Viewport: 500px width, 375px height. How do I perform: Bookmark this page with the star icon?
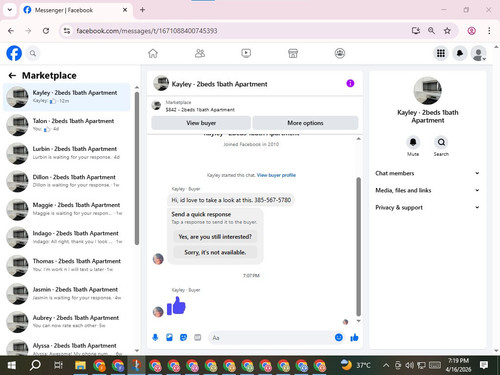coord(447,31)
